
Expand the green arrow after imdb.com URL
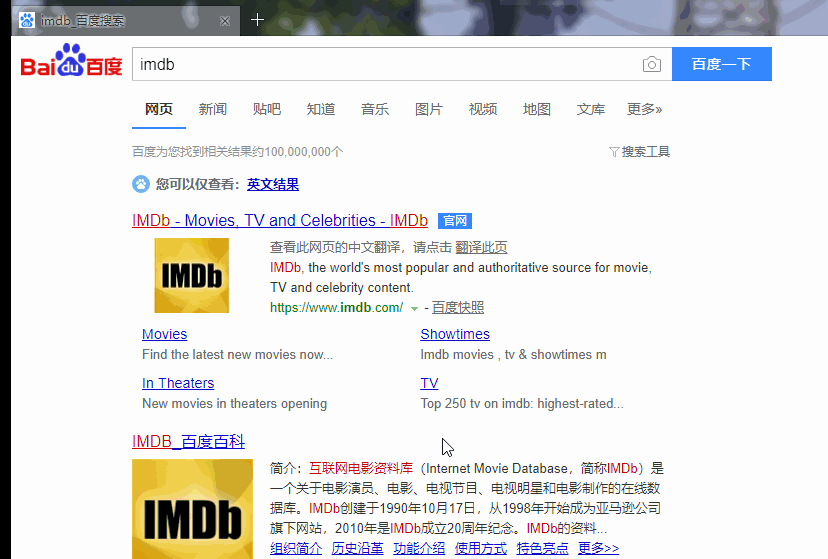click(415, 308)
